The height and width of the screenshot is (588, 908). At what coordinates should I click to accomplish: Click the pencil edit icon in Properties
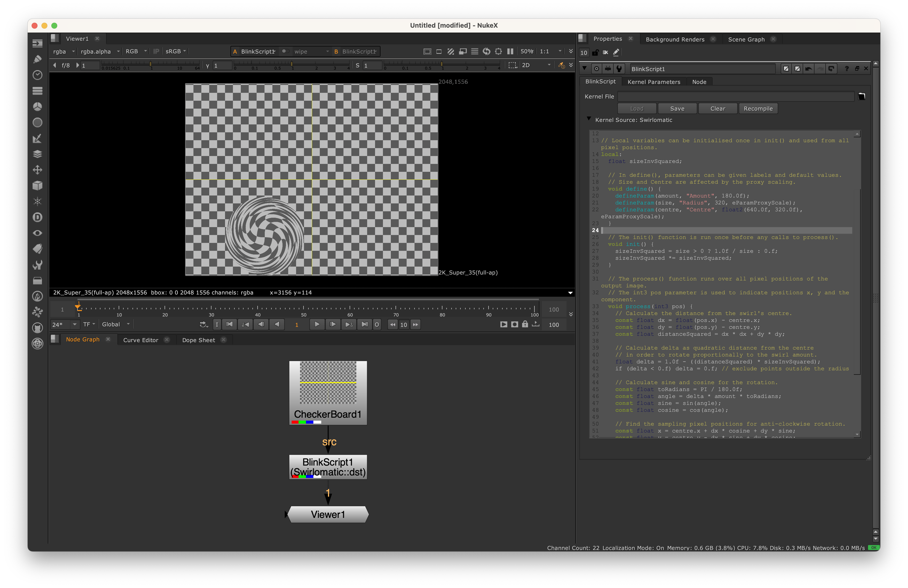tap(616, 53)
